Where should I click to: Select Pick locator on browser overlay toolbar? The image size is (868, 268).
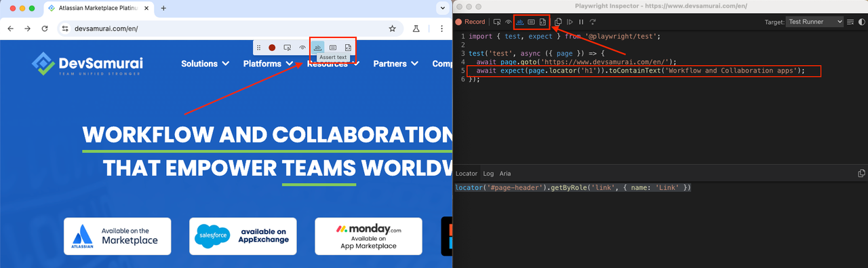288,47
